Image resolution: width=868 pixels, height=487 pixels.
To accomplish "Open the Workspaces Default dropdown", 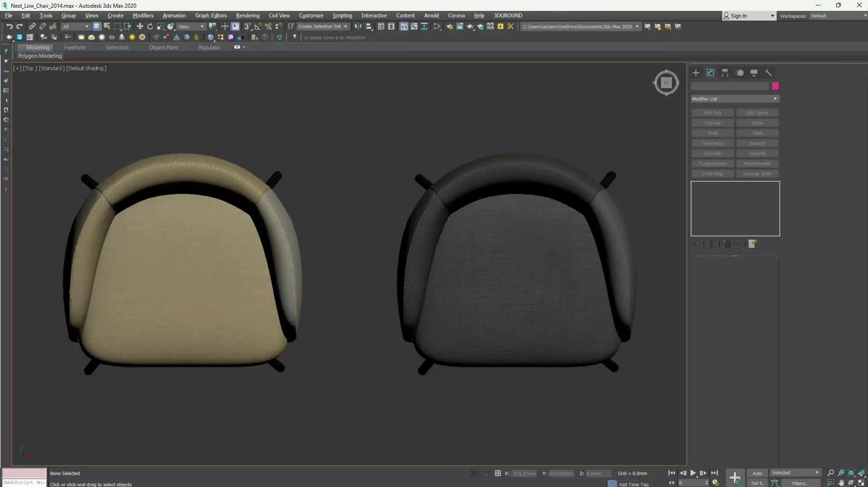I will tap(838, 16).
